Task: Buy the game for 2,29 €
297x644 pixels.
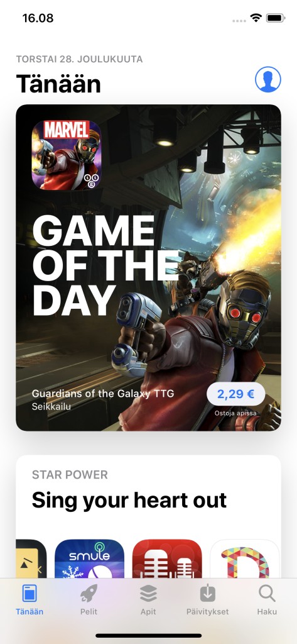Action: [236, 394]
